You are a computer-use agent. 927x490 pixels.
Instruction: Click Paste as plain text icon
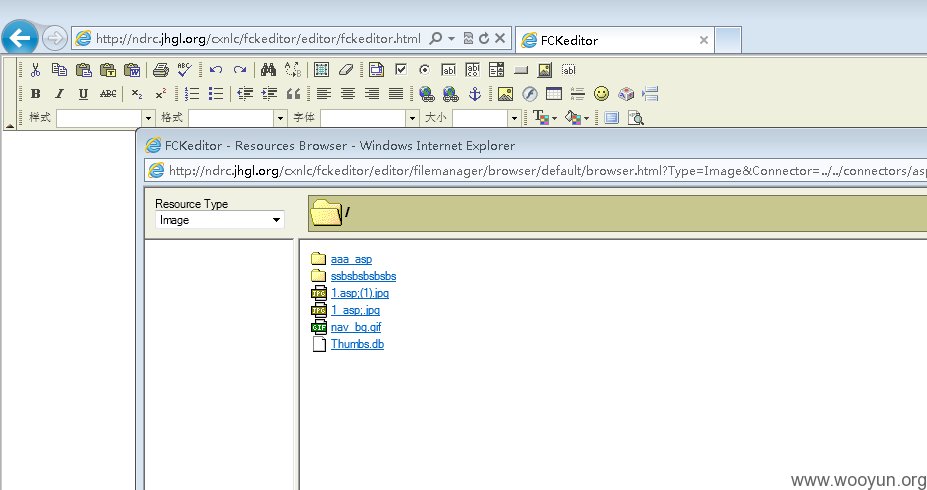click(108, 70)
